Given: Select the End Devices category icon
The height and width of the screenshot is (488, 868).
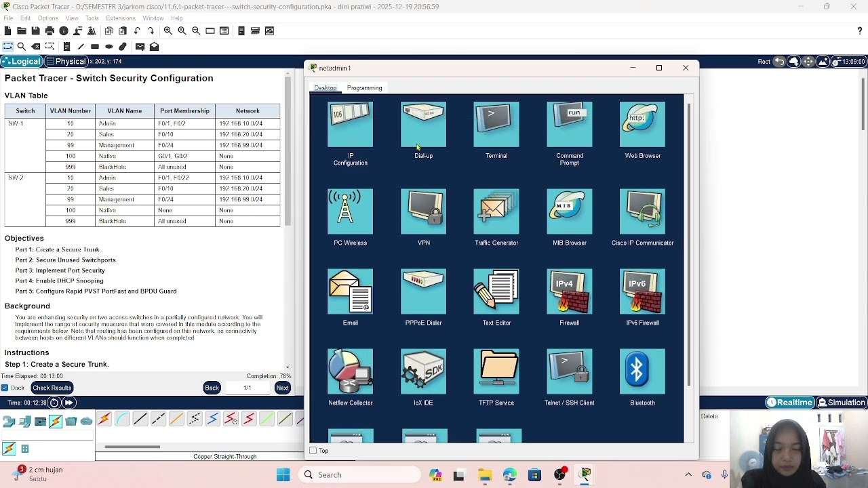Looking at the screenshot, I should click(x=25, y=422).
